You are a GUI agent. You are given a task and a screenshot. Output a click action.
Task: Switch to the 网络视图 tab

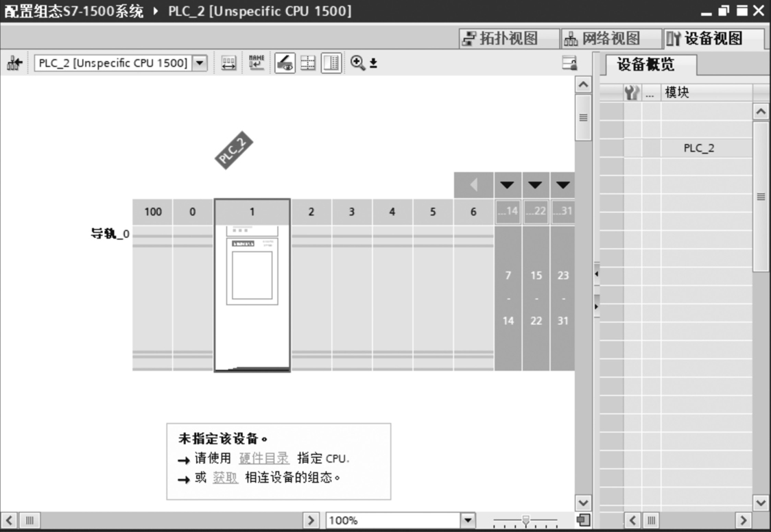coord(612,38)
